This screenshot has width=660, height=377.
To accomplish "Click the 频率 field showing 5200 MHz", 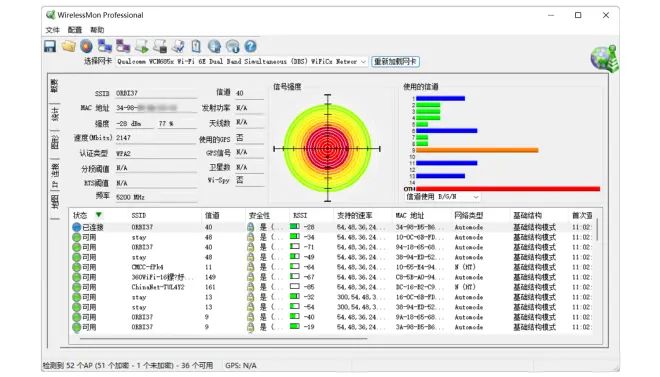I will point(156,197).
